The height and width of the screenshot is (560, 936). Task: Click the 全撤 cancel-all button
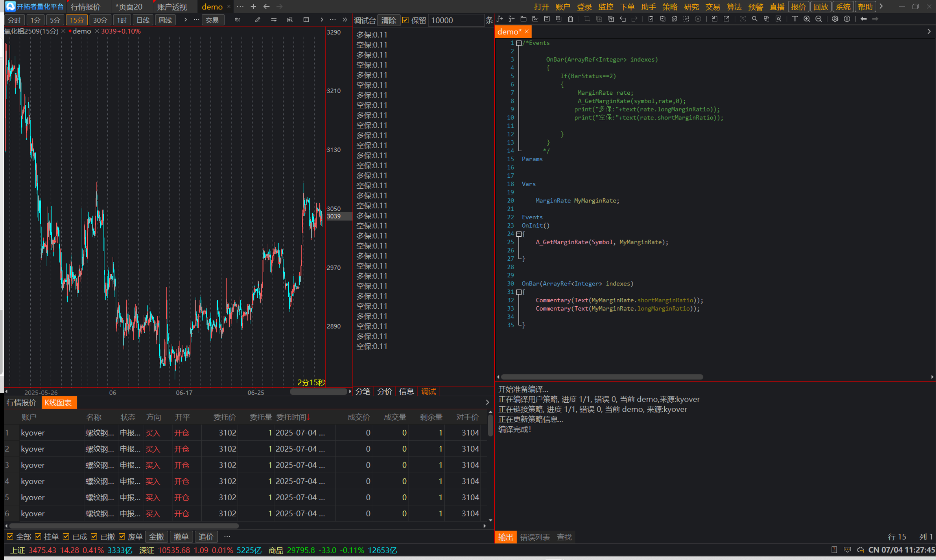tap(157, 537)
